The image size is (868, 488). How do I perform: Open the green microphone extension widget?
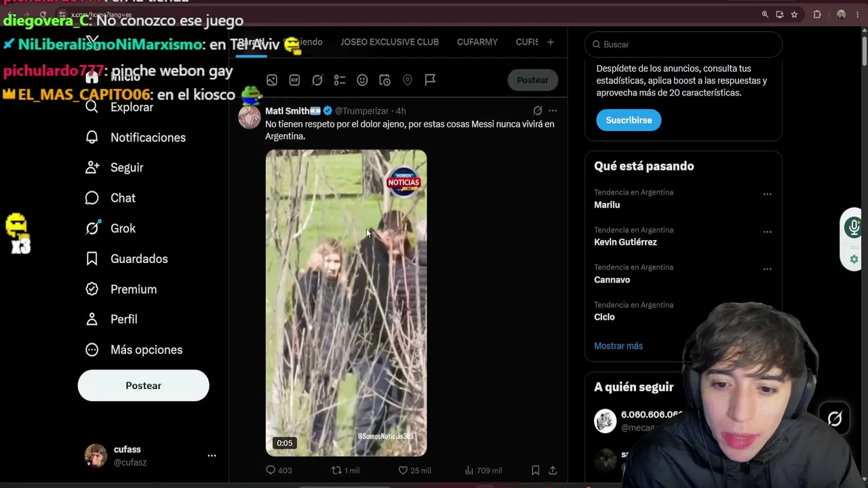coord(854,227)
